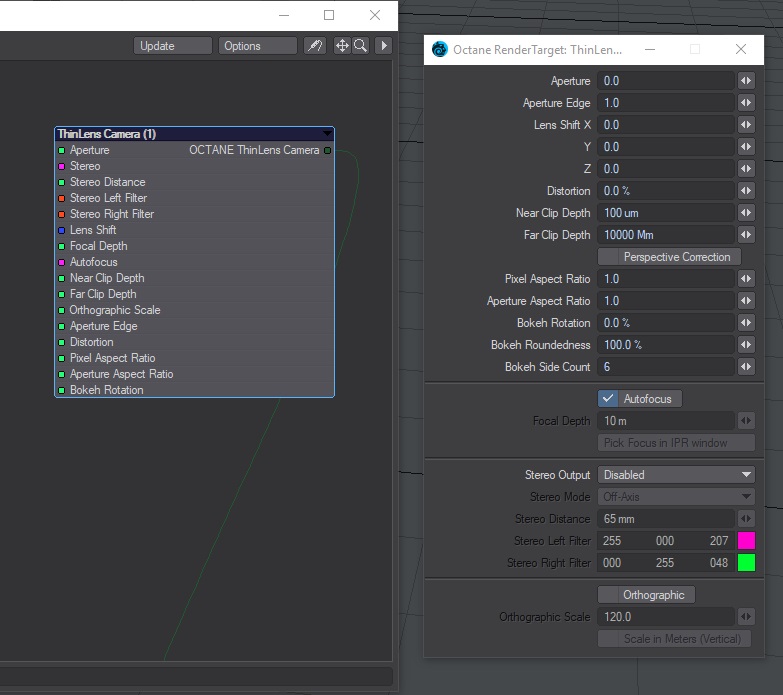Image resolution: width=783 pixels, height=695 pixels.
Task: Open Stereo Right Filter green color swatch
Action: coord(746,562)
